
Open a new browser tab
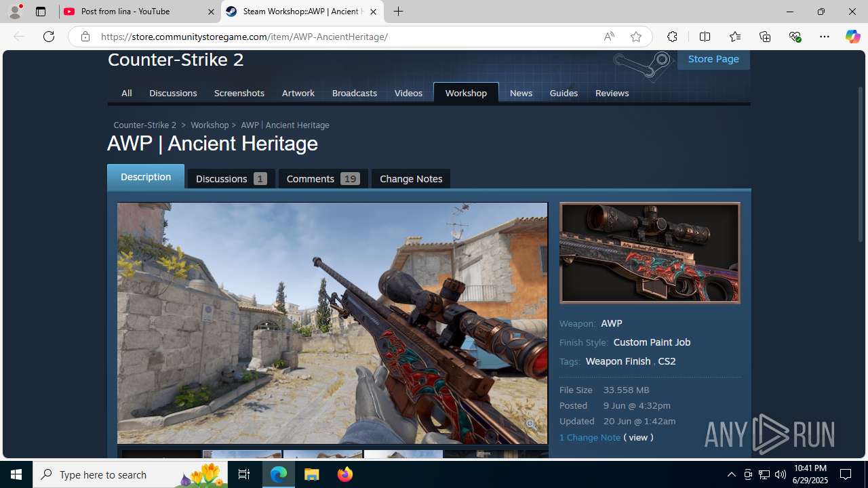point(399,12)
